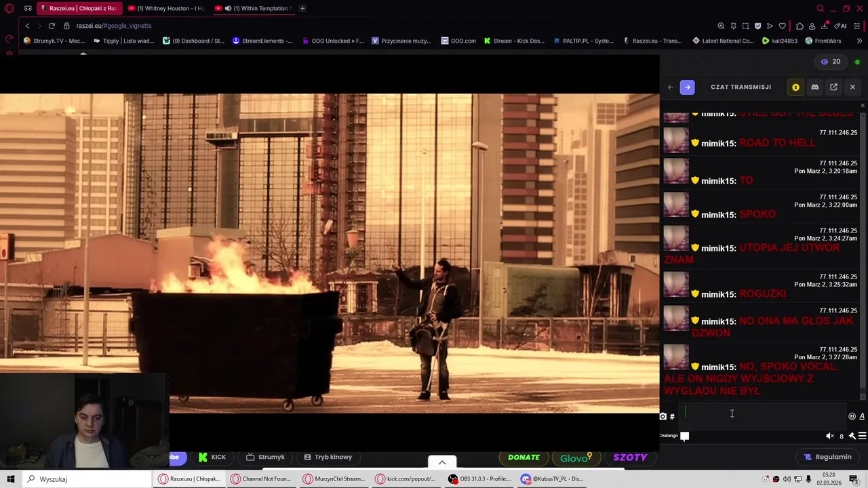868x488 pixels.
Task: Open the emoticon picker in chat
Action: pyautogui.click(x=852, y=416)
